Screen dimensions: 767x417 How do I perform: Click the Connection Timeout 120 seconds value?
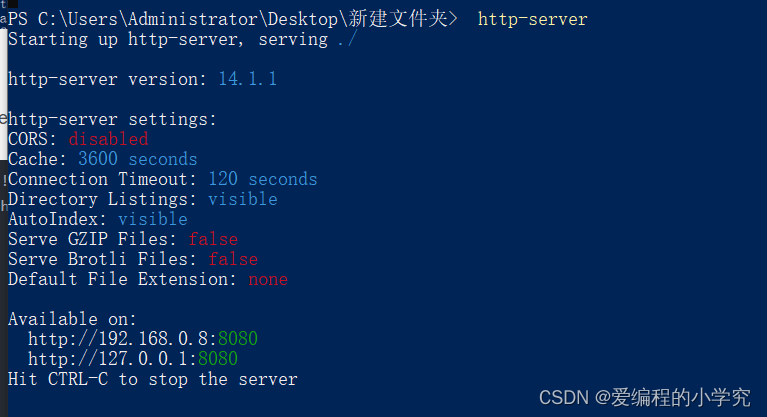(263, 179)
